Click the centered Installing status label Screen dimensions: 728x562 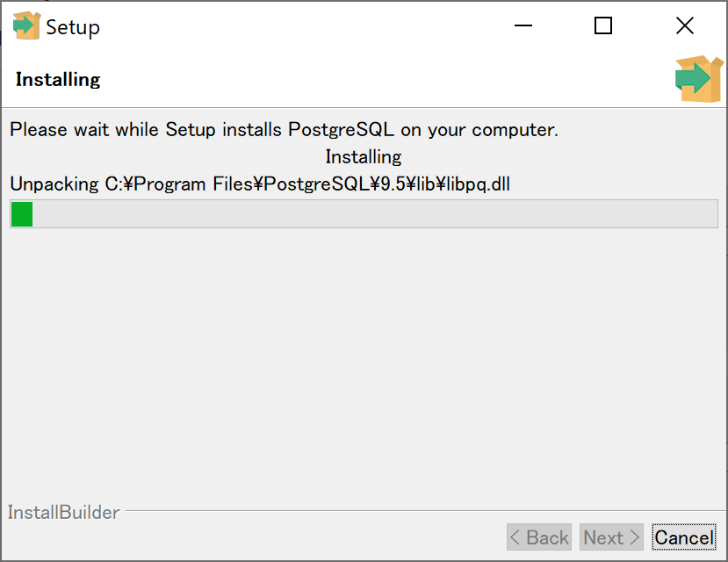363,156
